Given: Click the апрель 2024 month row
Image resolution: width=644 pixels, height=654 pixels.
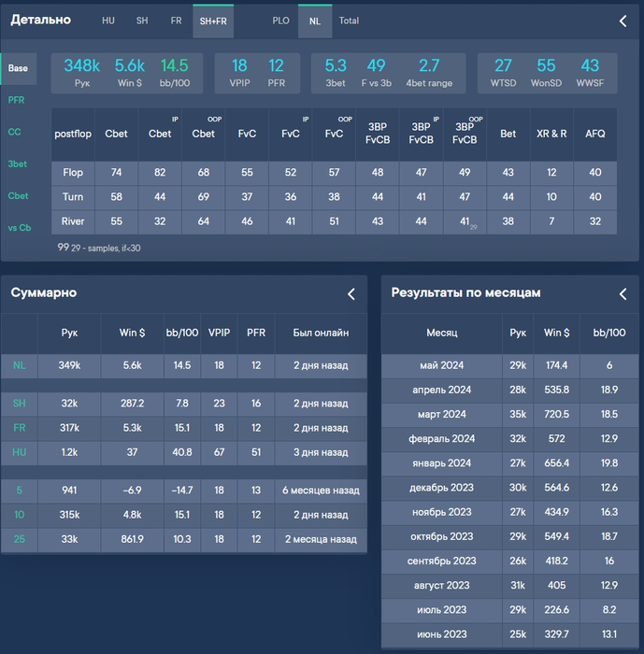Looking at the screenshot, I should tap(510, 390).
